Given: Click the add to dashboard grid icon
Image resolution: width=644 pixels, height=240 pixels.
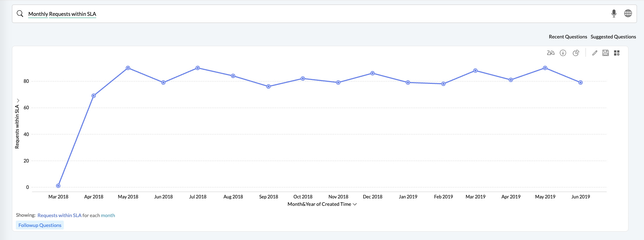Looking at the screenshot, I should pos(617,53).
